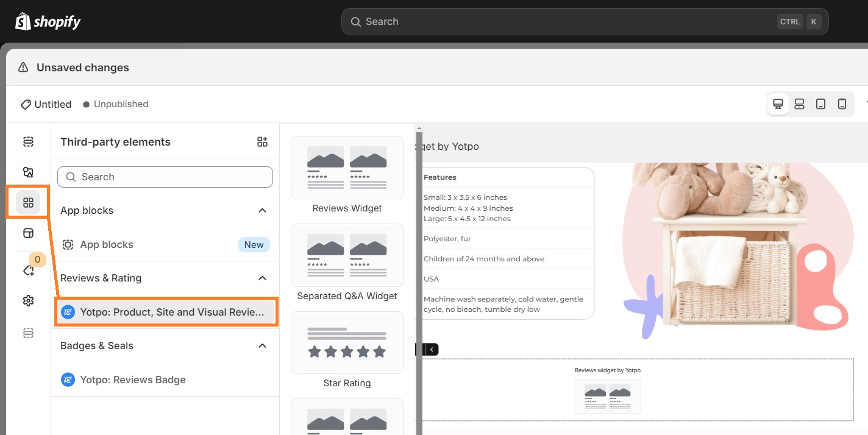Click the highlighted app elements grid icon
Viewport: 868px width, 435px height.
[28, 201]
